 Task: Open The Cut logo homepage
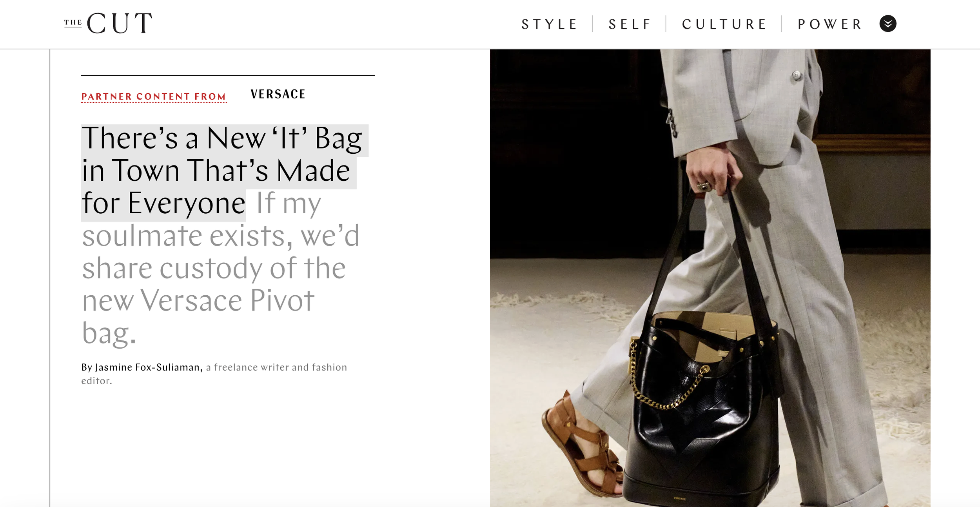click(108, 23)
